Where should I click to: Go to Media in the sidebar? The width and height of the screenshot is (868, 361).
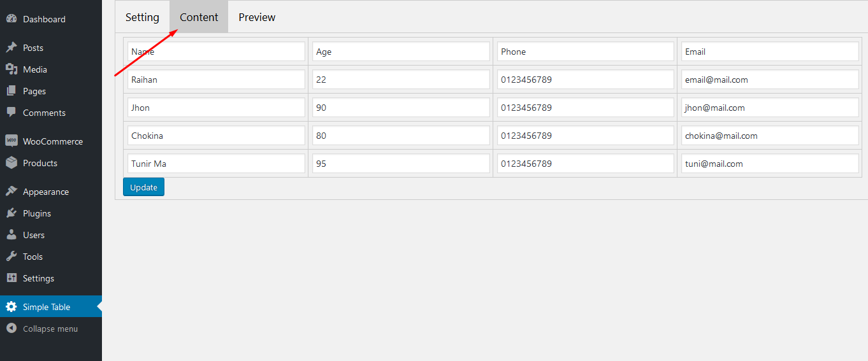click(x=51, y=69)
